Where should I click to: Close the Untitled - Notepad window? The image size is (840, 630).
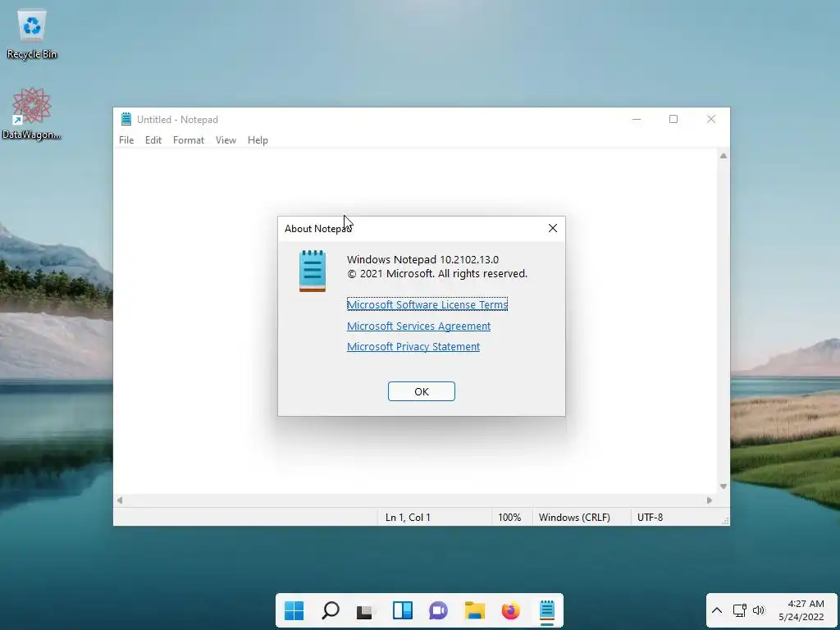(x=711, y=119)
